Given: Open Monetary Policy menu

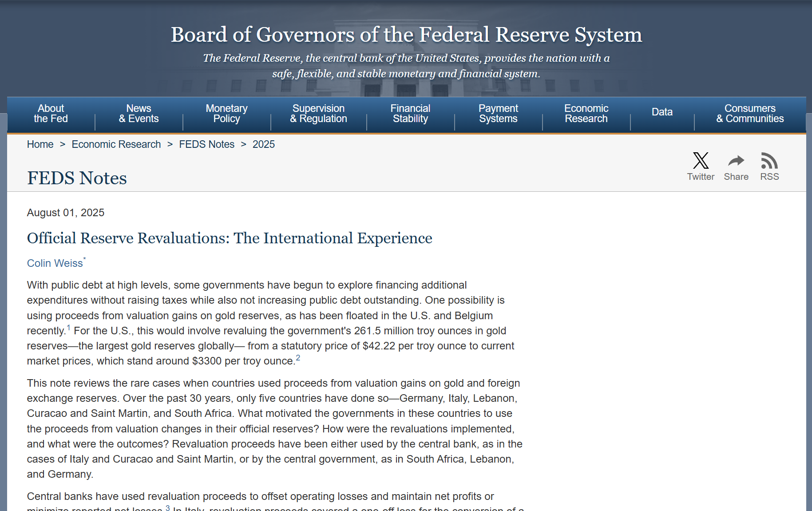Looking at the screenshot, I should (x=226, y=114).
